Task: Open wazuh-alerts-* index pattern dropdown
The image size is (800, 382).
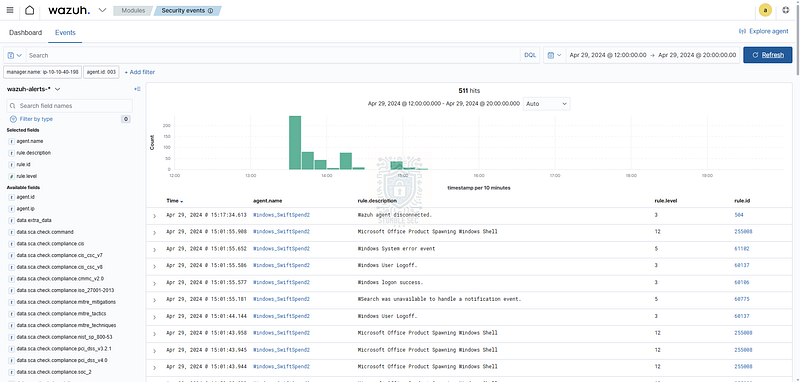Action: (34, 89)
